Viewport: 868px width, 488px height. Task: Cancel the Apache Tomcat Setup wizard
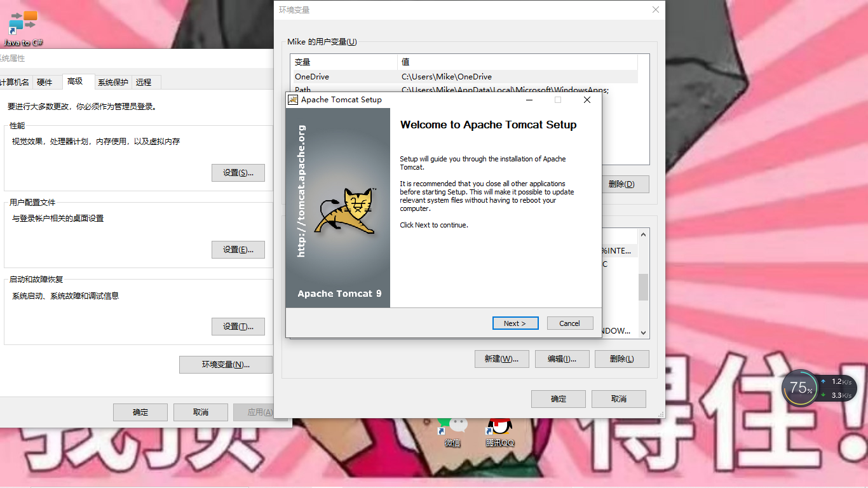pos(570,323)
